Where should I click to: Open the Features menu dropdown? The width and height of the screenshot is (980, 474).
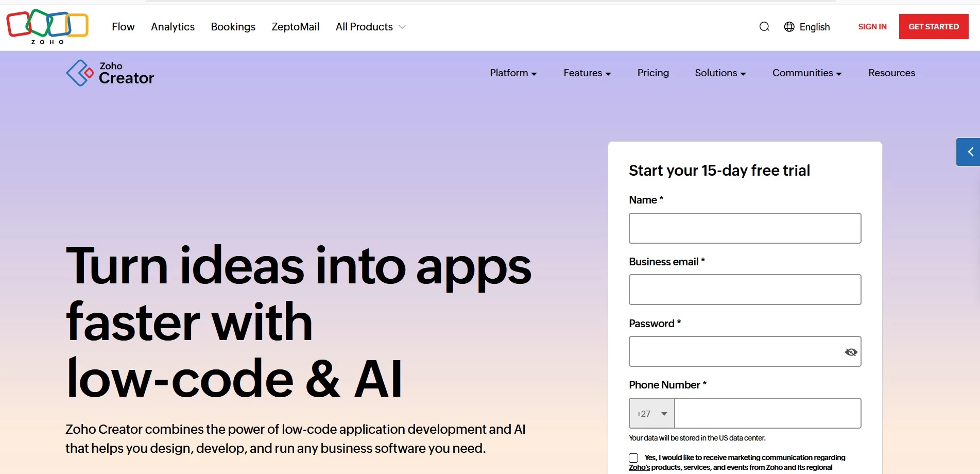[587, 73]
